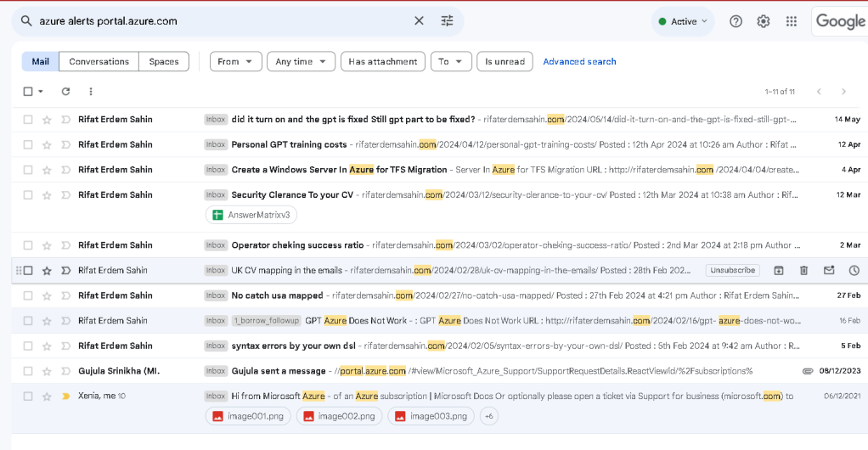Check the UK CV mapping email checkbox
The height and width of the screenshot is (450, 868).
point(28,270)
